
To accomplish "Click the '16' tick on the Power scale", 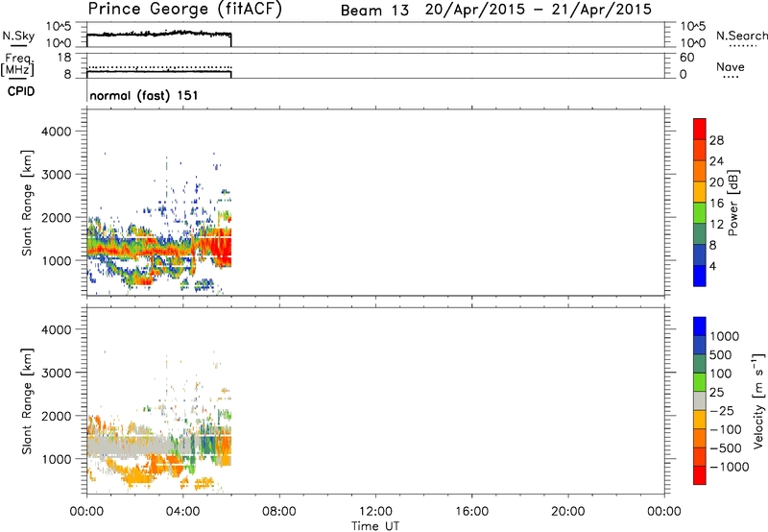I will [x=716, y=204].
